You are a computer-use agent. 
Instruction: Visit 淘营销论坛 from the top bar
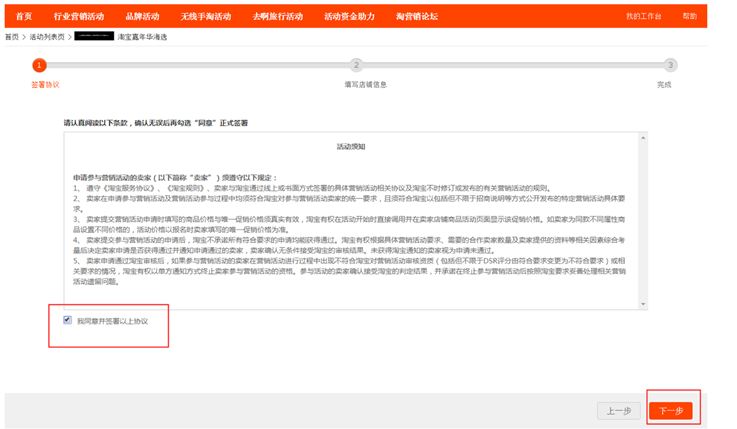(416, 16)
